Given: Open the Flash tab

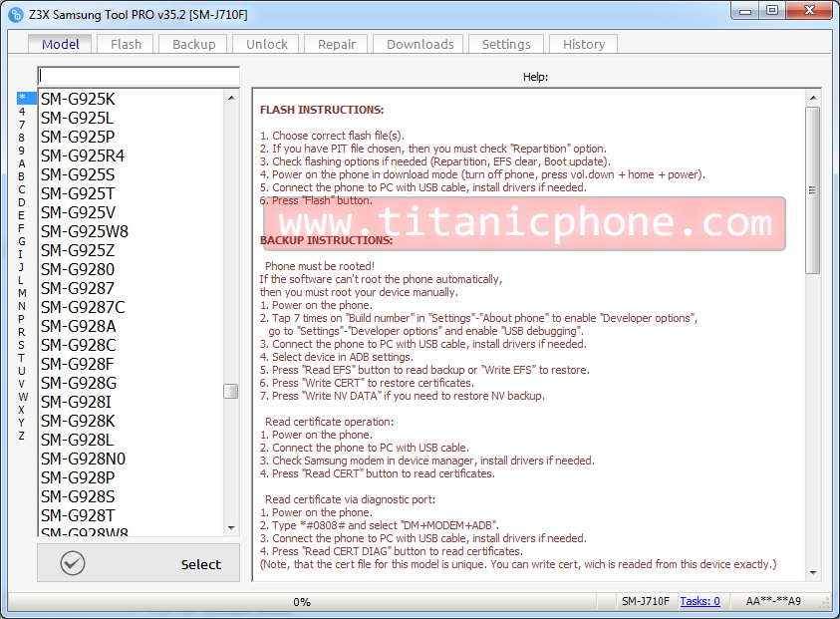Looking at the screenshot, I should coord(126,44).
